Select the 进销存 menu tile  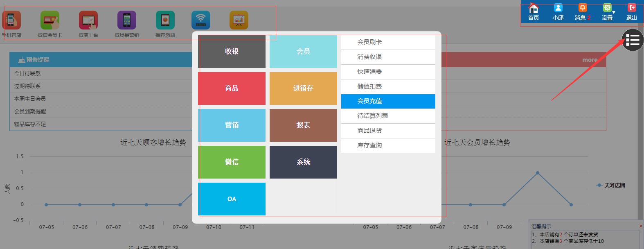pos(303,88)
